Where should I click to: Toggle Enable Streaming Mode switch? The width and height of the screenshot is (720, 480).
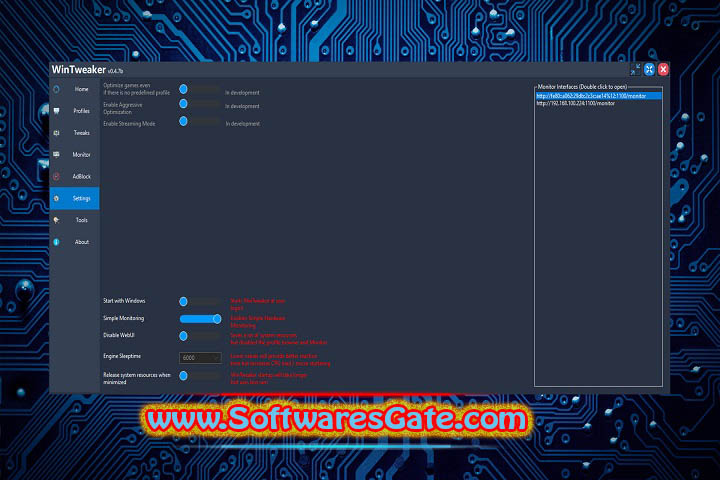click(x=200, y=121)
